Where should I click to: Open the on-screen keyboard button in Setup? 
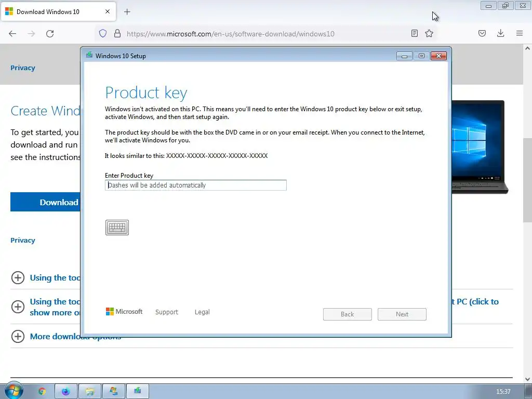click(117, 228)
